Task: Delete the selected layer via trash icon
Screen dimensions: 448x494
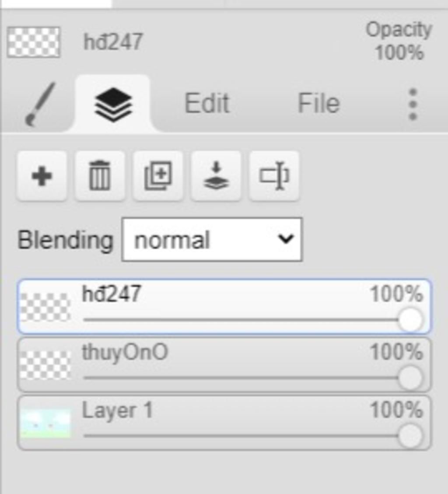Action: coord(100,176)
